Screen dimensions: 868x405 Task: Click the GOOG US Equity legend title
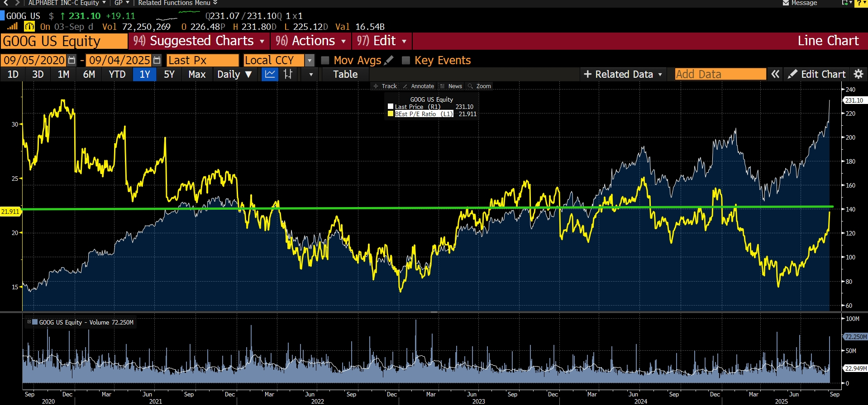pos(431,99)
